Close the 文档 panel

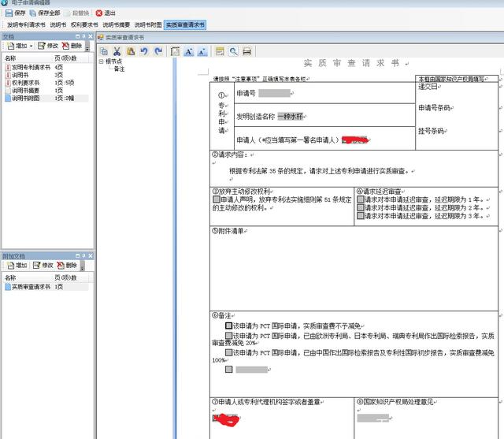tap(91, 36)
